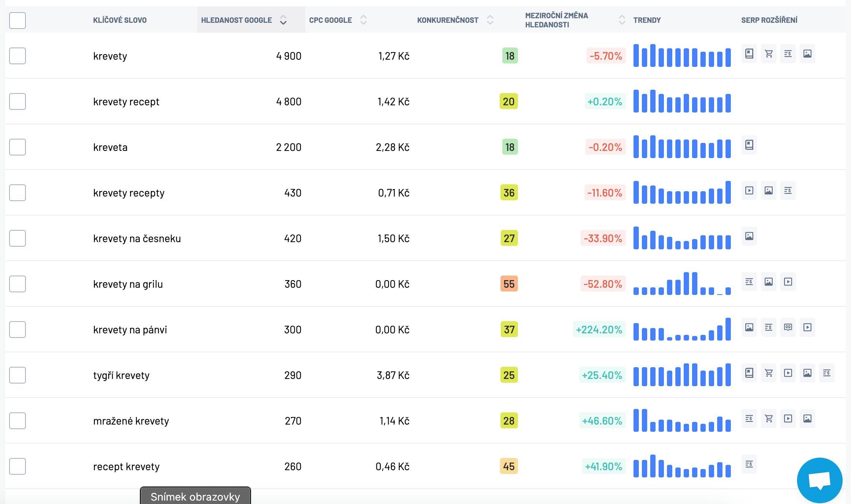The image size is (851, 504).
Task: Tick the checkbox for krevety na pánvi
Action: tap(17, 330)
